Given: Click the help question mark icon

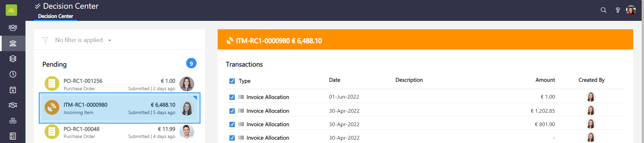Looking at the screenshot, I should tap(618, 10).
